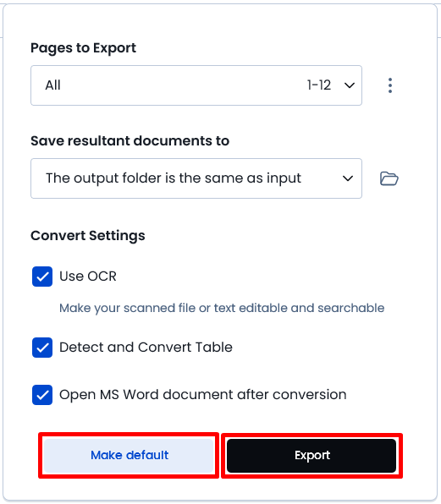The width and height of the screenshot is (441, 504).
Task: Open the output folder location dropdown
Action: [x=196, y=178]
